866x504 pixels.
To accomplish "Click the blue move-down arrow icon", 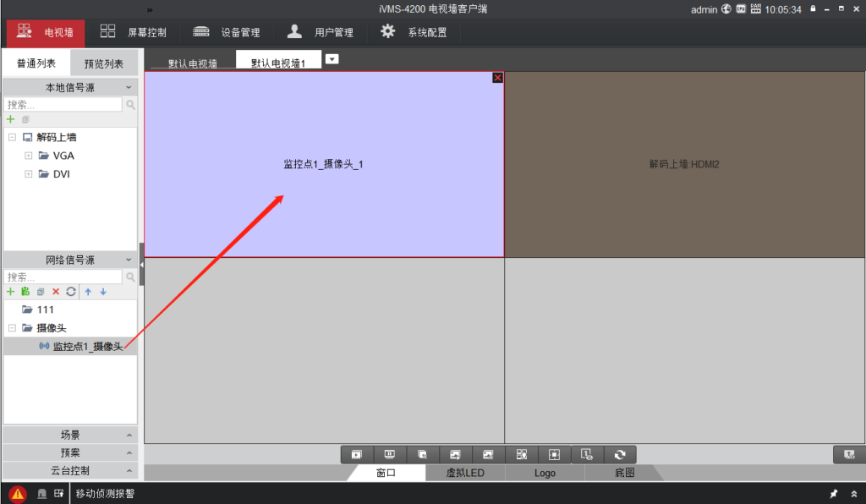I will (103, 292).
